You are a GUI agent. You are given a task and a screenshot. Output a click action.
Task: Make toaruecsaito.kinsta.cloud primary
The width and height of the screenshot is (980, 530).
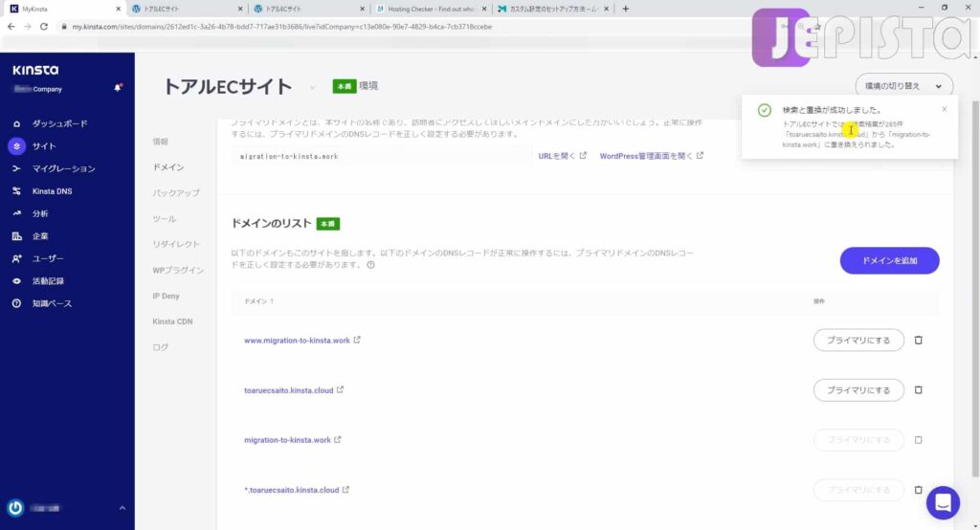point(858,390)
